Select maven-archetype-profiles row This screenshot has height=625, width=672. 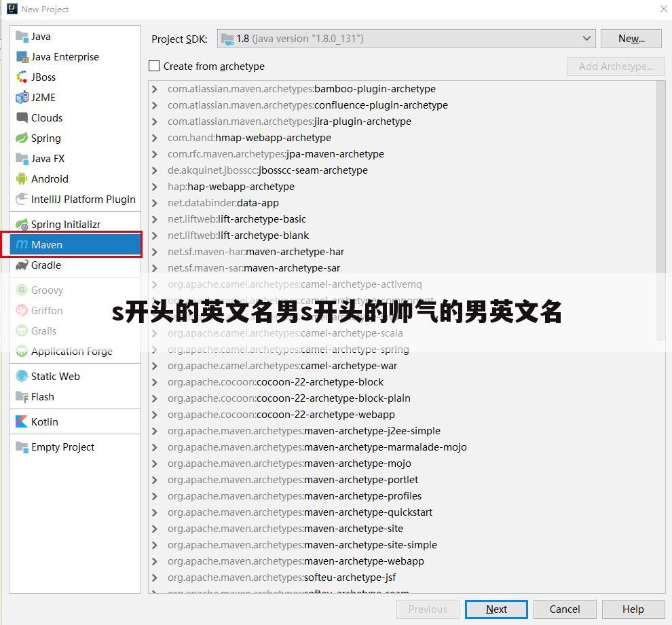pyautogui.click(x=402, y=496)
